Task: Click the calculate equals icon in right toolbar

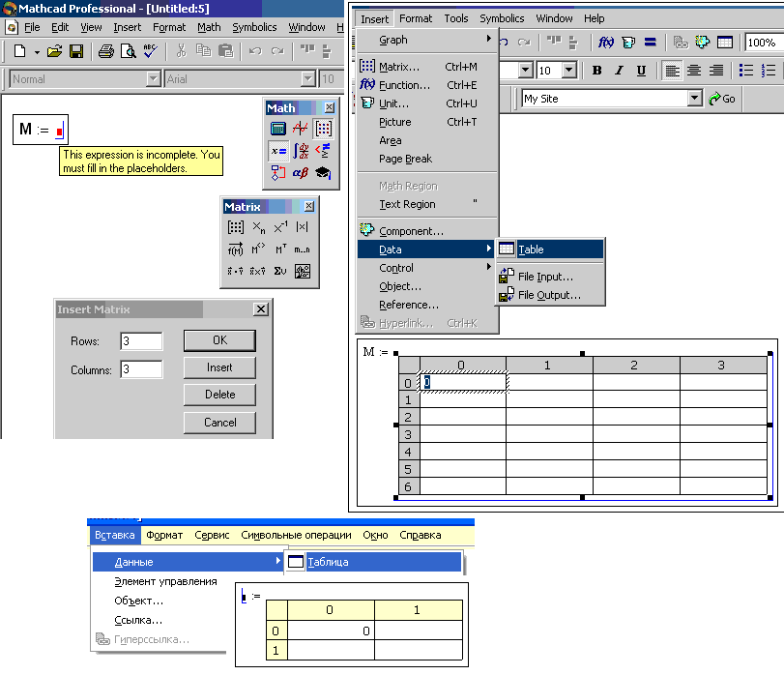Action: pyautogui.click(x=650, y=43)
